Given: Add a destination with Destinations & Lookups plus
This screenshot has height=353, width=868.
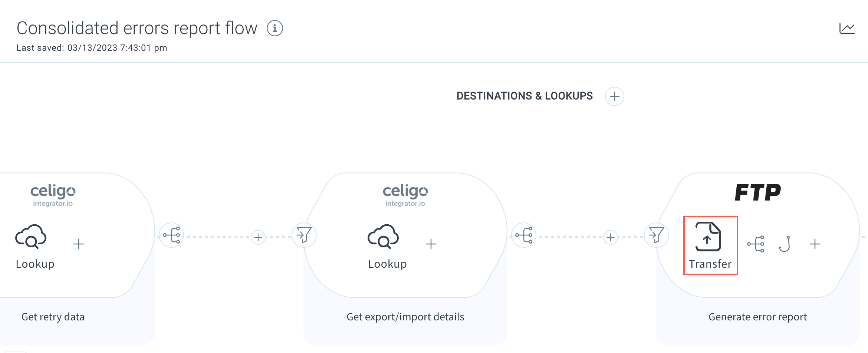Looking at the screenshot, I should pos(615,96).
